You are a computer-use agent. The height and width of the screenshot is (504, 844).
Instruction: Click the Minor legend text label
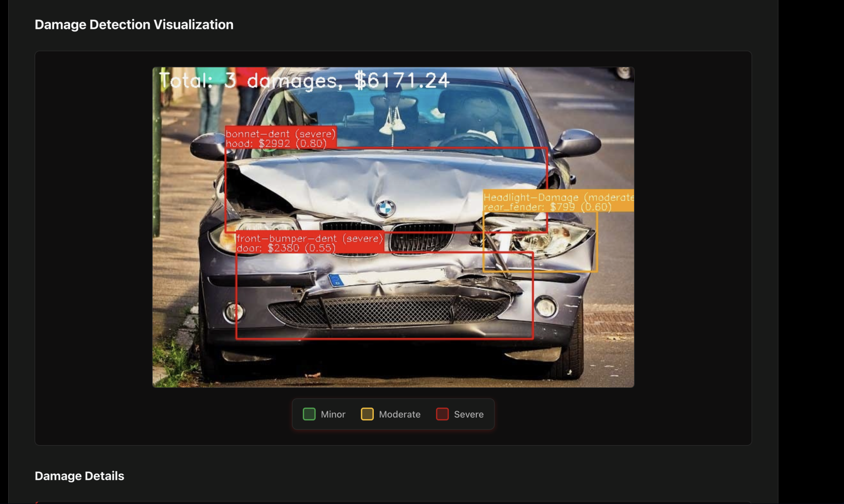[x=333, y=414]
